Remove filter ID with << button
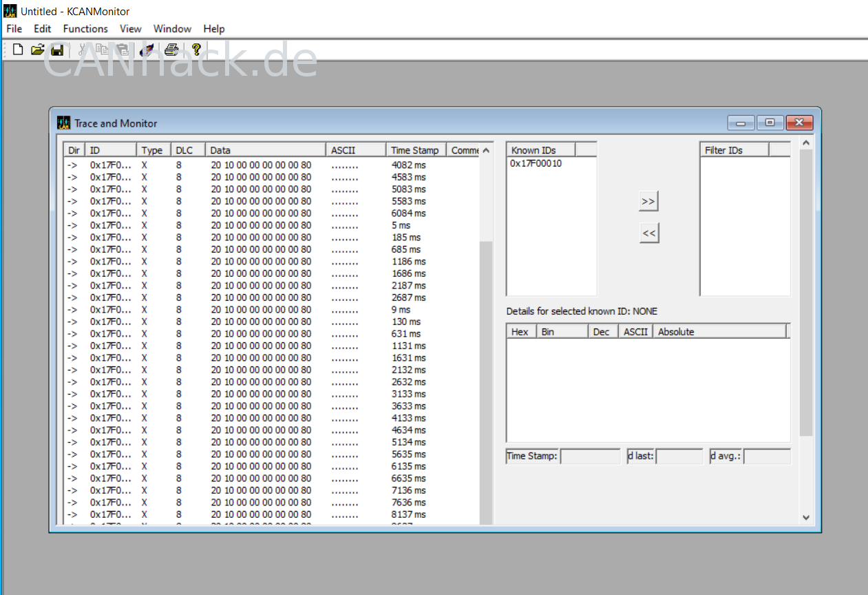The height and width of the screenshot is (595, 868). pos(648,233)
